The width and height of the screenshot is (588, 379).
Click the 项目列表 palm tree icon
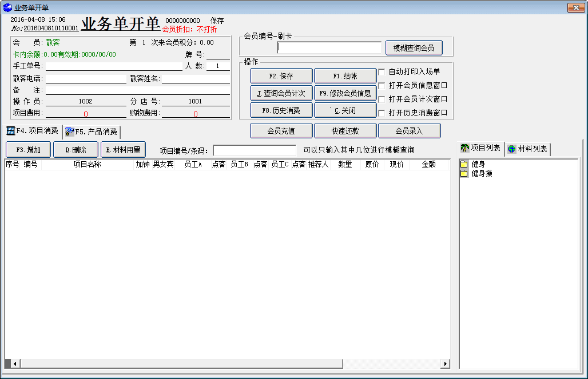coord(465,149)
